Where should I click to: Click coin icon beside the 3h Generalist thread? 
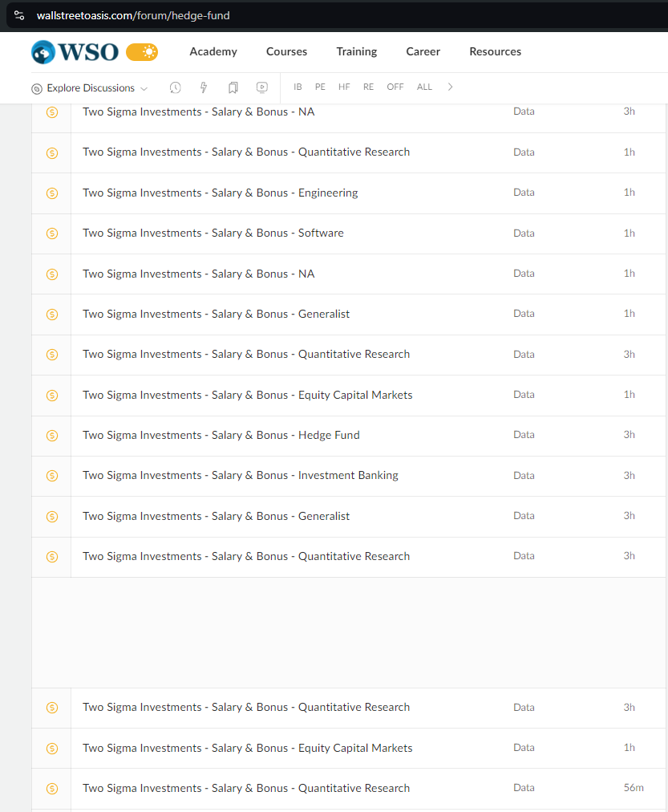pyautogui.click(x=52, y=516)
